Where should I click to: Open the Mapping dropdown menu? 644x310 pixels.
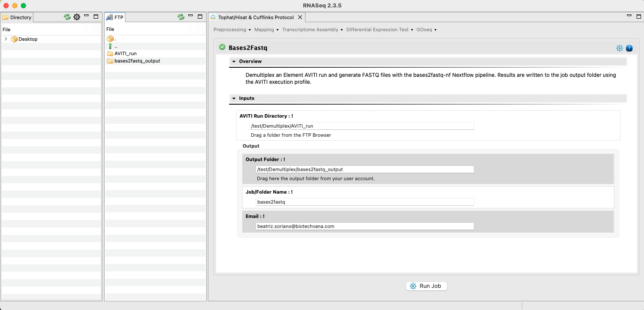pyautogui.click(x=267, y=30)
